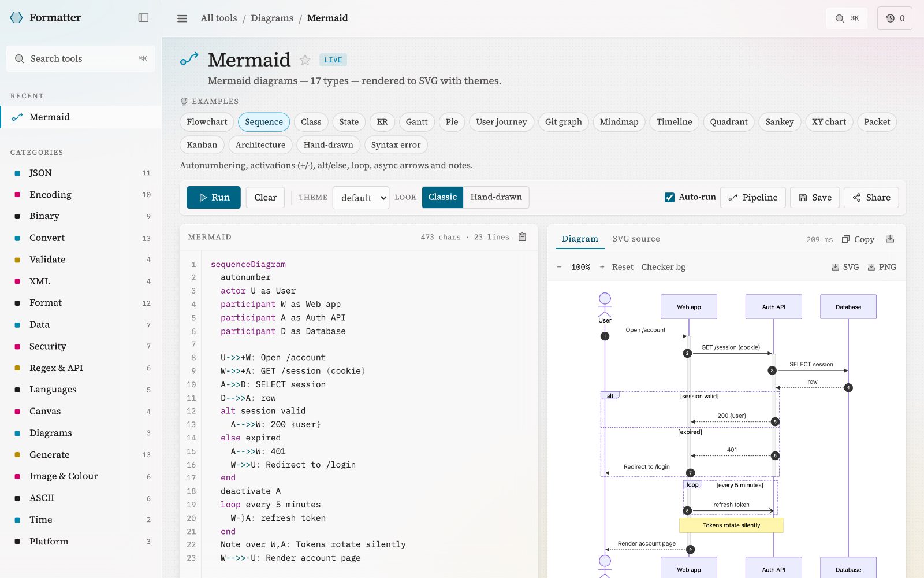
Task: Load the Architecture example
Action: click(x=260, y=145)
